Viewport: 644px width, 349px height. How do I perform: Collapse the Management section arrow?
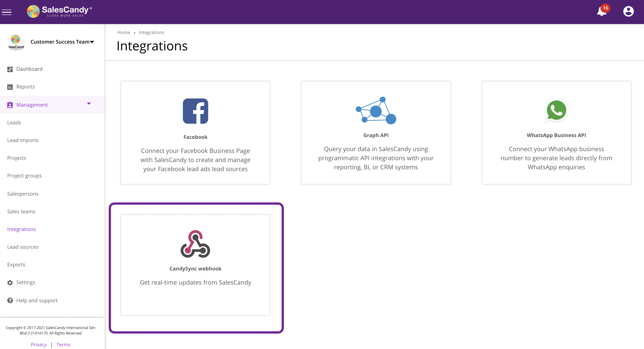pyautogui.click(x=89, y=103)
